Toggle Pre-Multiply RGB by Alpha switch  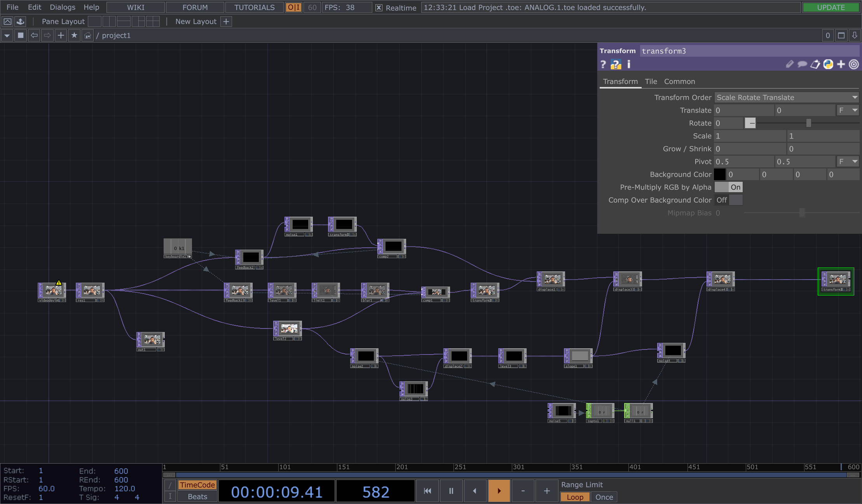(728, 187)
